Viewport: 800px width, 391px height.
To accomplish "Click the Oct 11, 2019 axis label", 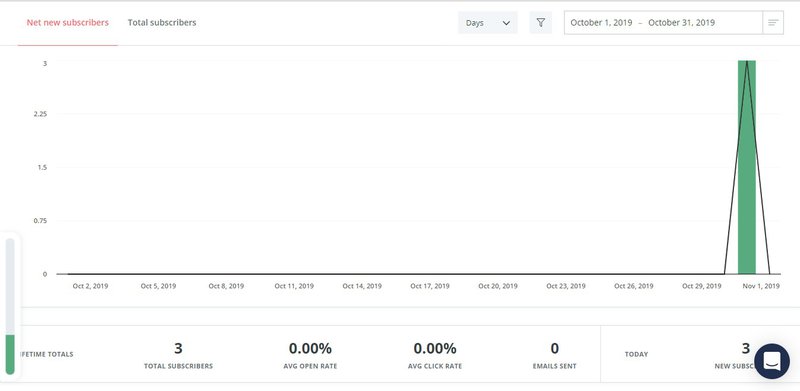I will click(294, 286).
